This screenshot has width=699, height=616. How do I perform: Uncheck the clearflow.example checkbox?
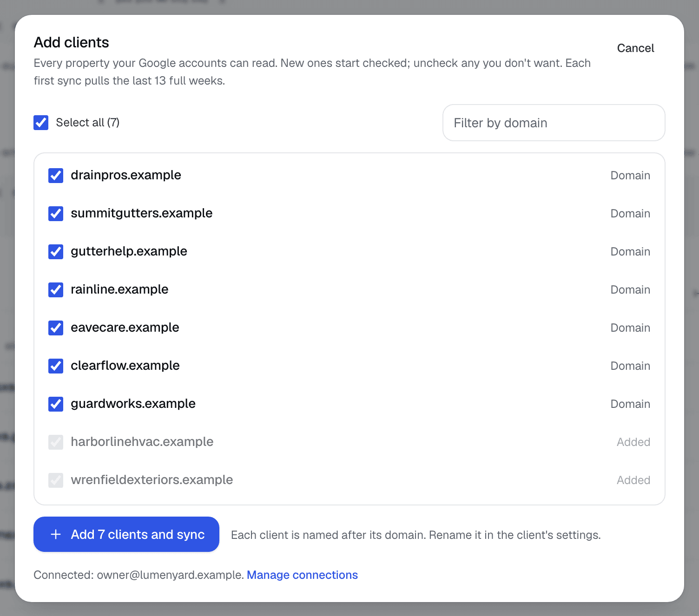56,366
